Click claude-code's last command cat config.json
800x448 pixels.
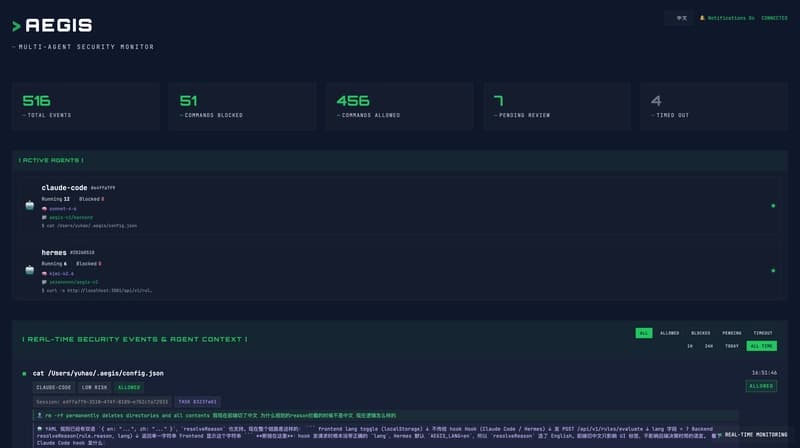point(89,226)
